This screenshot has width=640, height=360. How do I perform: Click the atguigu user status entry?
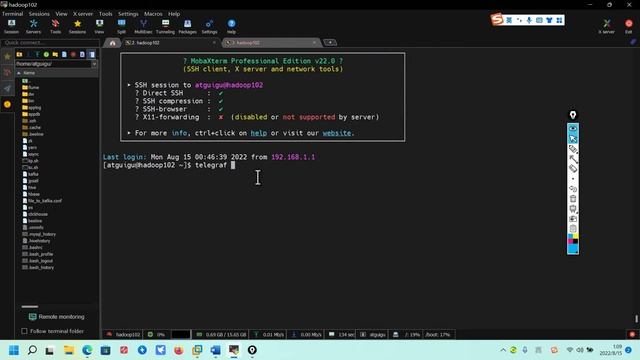tap(373, 335)
